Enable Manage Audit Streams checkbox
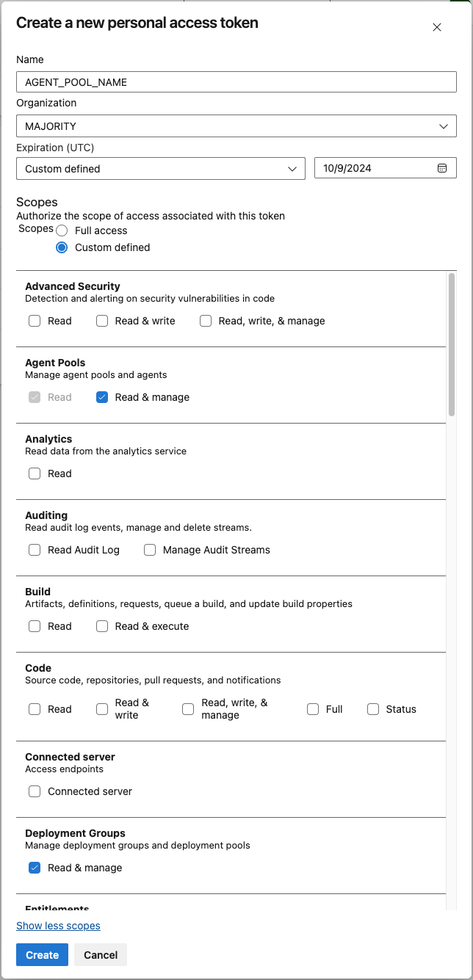Screen dimensions: 473x980 [150, 550]
